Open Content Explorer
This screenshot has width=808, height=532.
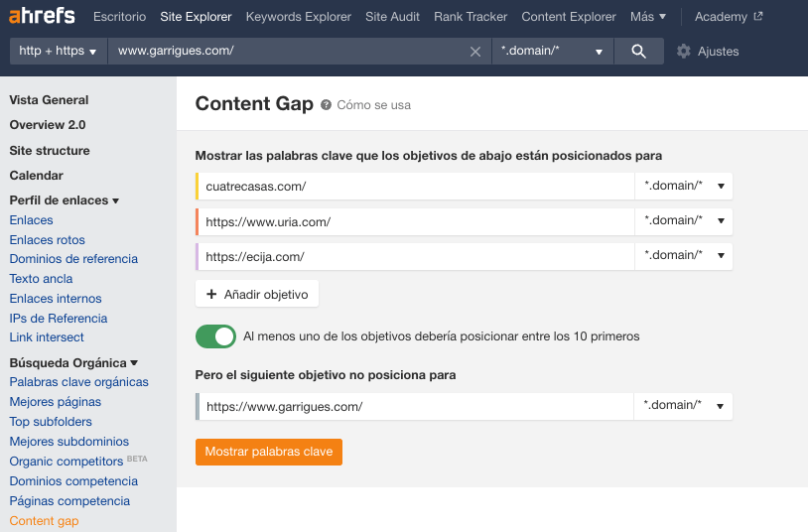[x=569, y=17]
